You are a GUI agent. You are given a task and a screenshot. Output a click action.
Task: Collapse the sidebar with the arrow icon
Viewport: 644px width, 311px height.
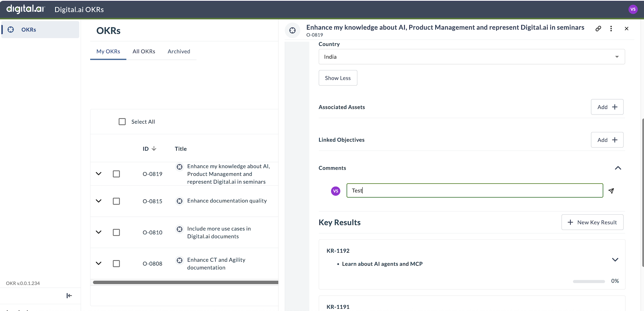coord(69,295)
